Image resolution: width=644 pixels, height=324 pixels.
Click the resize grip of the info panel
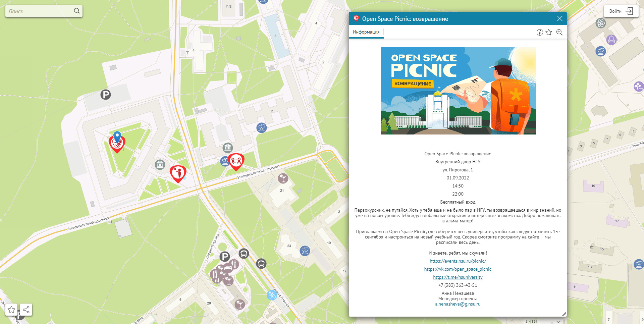[x=564, y=314]
